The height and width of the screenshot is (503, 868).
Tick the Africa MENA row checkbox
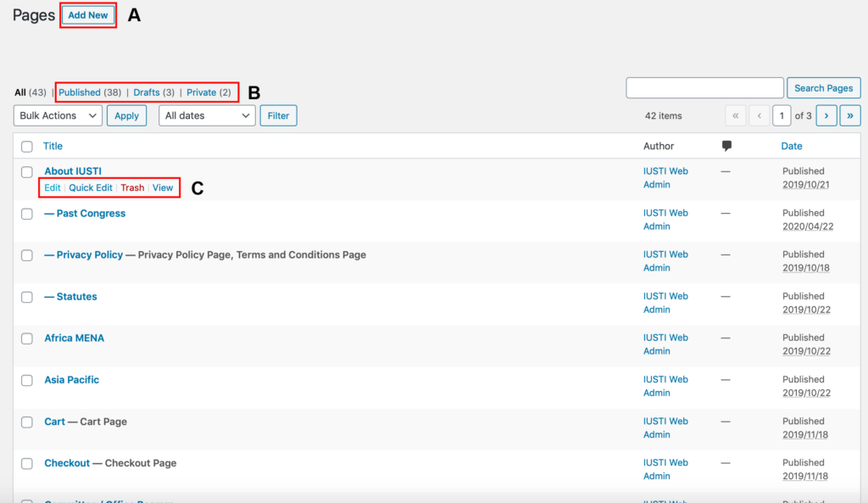pyautogui.click(x=26, y=338)
